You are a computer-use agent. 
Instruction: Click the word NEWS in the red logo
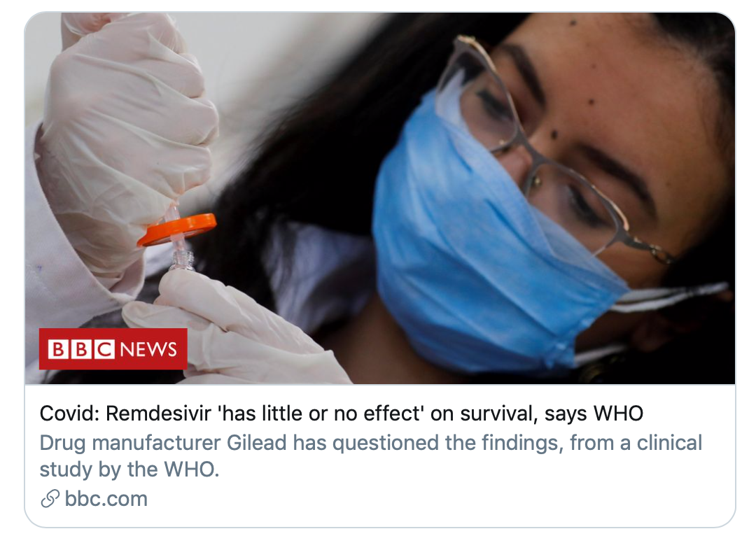[148, 349]
